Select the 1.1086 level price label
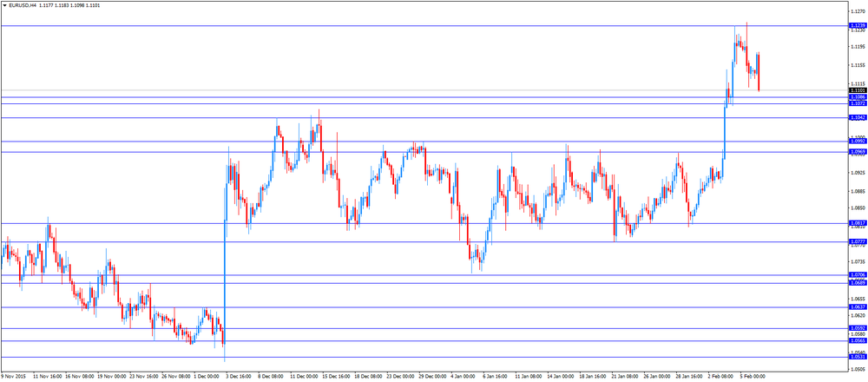The height and width of the screenshot is (382, 868). [x=858, y=97]
